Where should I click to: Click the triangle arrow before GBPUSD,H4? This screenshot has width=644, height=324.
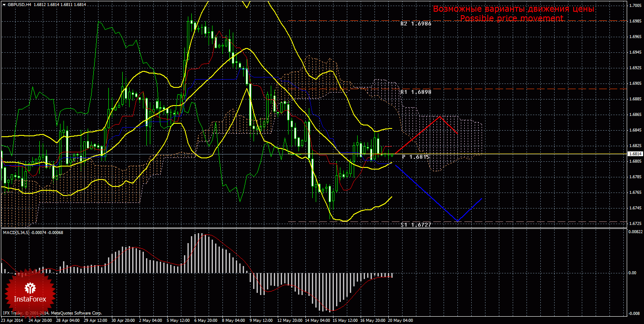[x=3, y=4]
